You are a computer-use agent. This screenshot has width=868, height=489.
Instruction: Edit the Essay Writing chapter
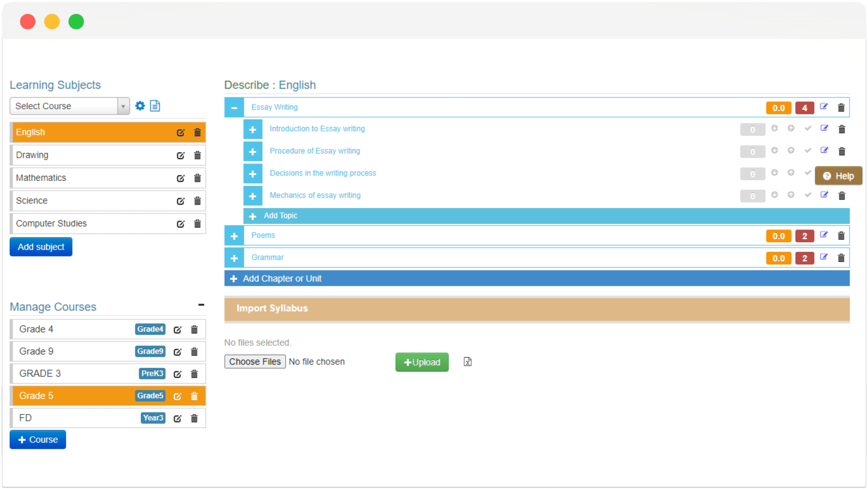[824, 107]
